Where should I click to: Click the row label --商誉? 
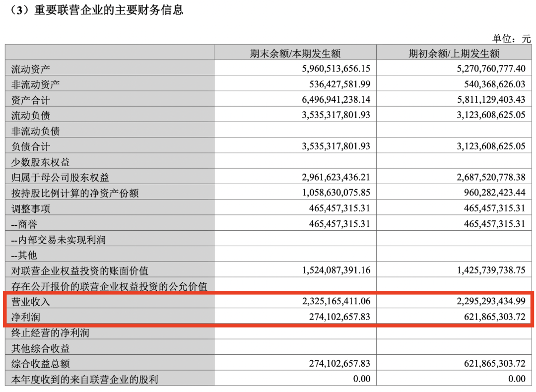[24, 224]
